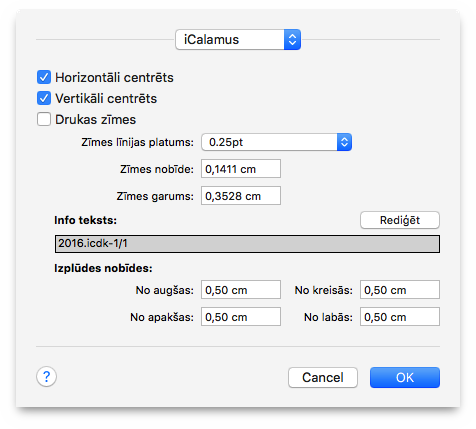Dismiss the dialog with Cancel
This screenshot has width=476, height=429.
323,378
